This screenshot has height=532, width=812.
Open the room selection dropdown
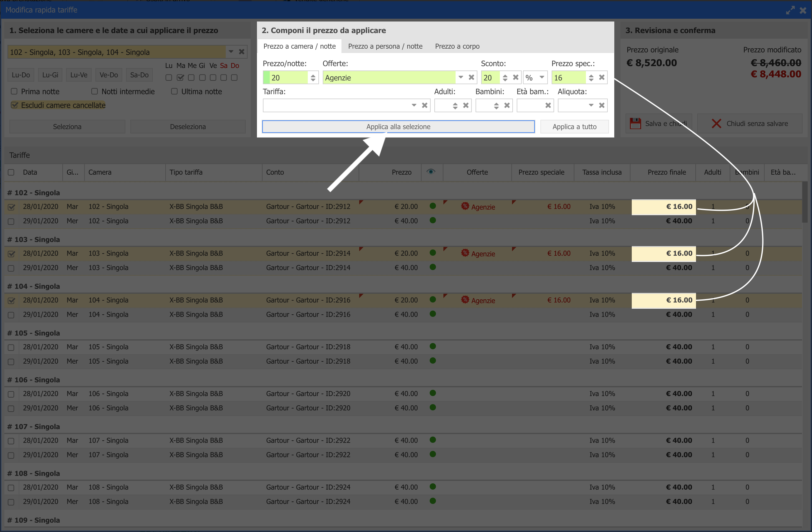click(x=231, y=52)
